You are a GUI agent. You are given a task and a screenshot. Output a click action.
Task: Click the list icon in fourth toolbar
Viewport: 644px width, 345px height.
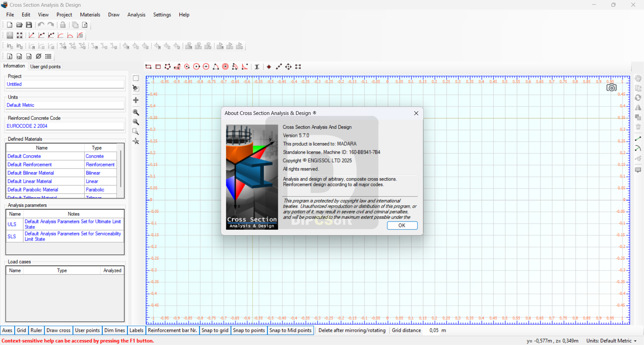[x=48, y=56]
